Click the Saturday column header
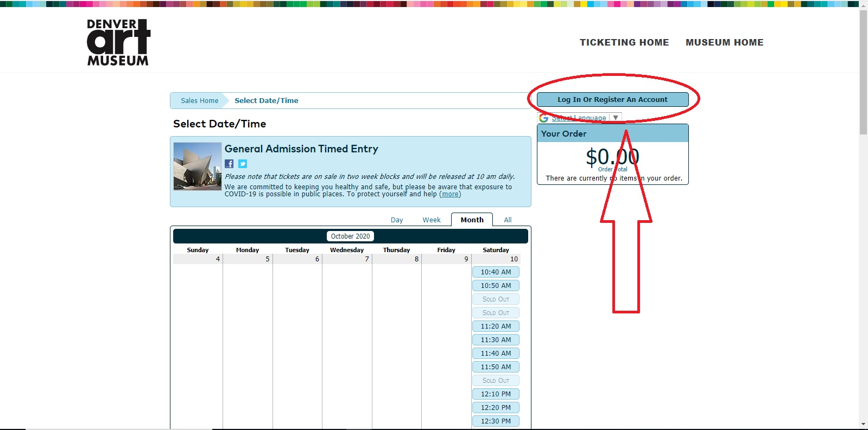The width and height of the screenshot is (868, 430). click(x=496, y=250)
